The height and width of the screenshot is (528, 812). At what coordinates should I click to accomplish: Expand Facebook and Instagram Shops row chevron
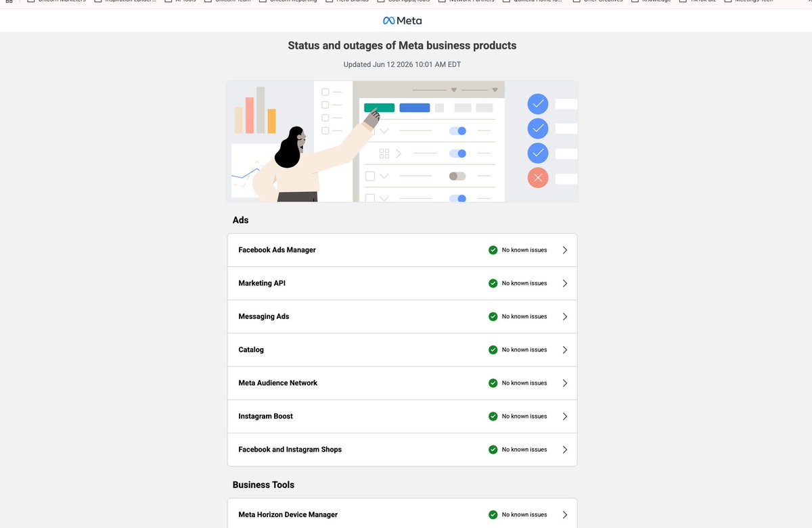pyautogui.click(x=565, y=450)
